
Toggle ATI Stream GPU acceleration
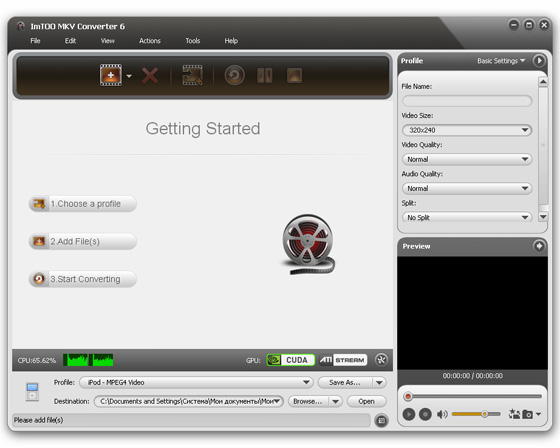point(343,360)
